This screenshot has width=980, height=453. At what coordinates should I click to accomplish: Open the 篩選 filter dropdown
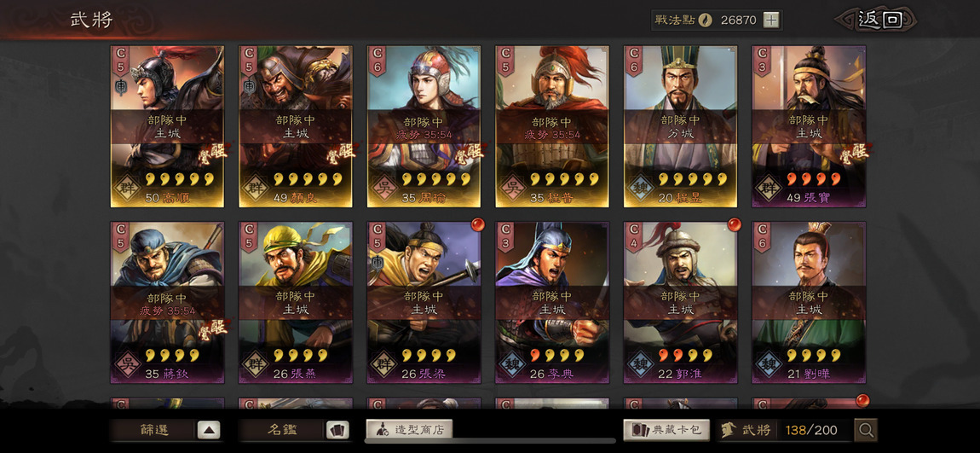coord(153,431)
